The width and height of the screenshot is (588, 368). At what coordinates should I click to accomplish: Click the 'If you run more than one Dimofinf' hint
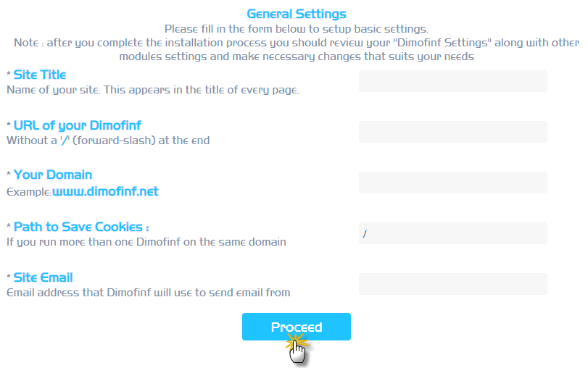click(x=146, y=242)
